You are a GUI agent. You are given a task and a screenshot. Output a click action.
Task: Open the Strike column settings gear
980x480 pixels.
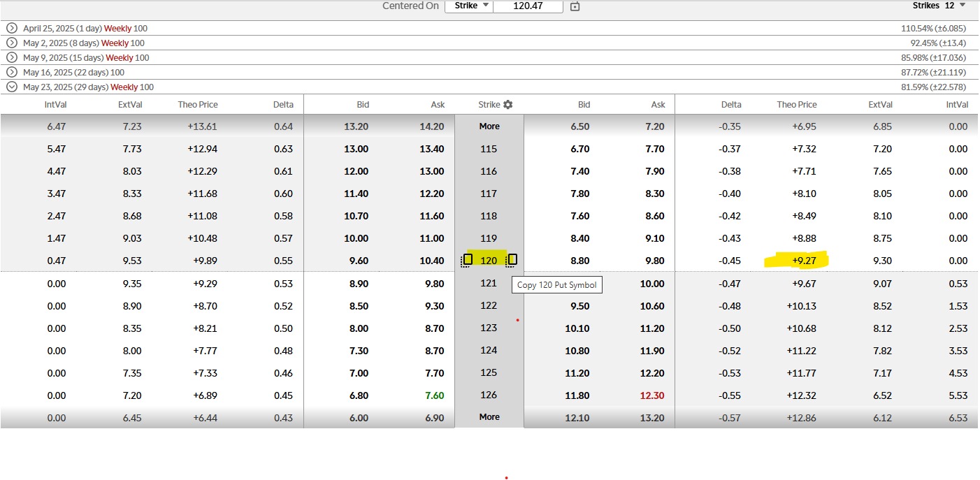point(508,105)
